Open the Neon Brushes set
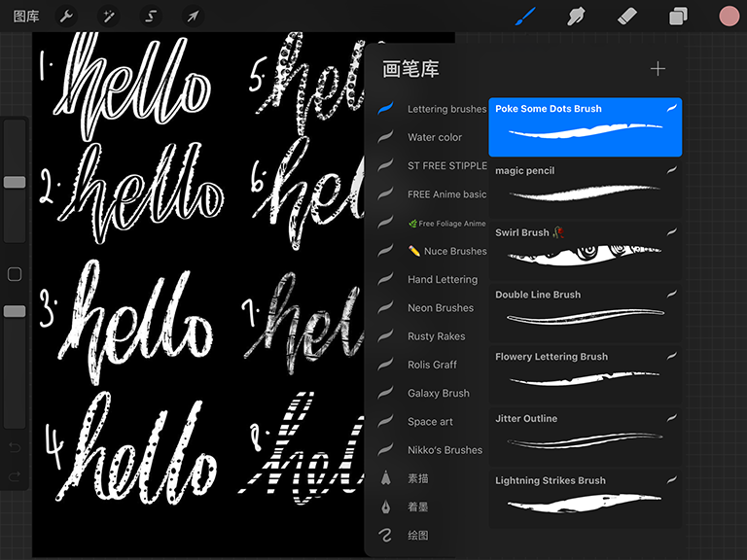This screenshot has height=560, width=747. [440, 308]
